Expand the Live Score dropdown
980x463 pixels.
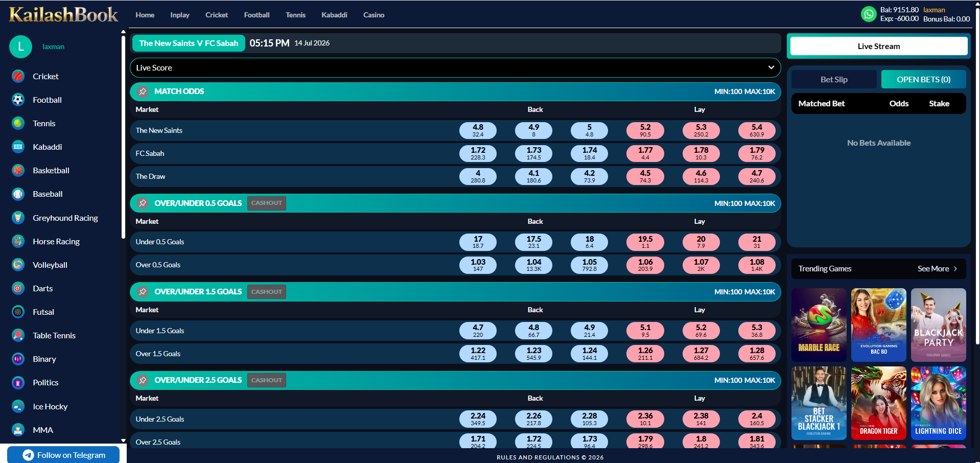[455, 67]
